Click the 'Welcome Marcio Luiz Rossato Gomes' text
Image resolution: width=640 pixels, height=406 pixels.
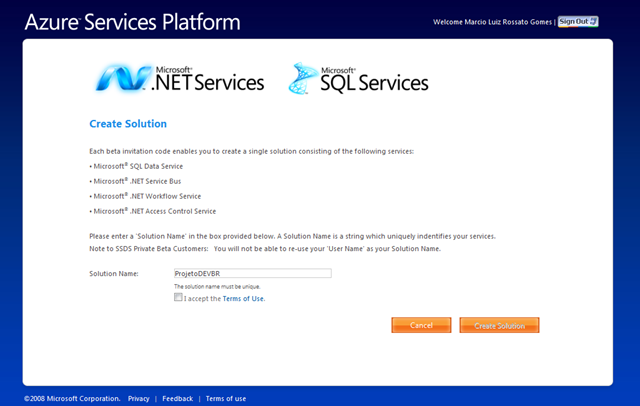492,22
